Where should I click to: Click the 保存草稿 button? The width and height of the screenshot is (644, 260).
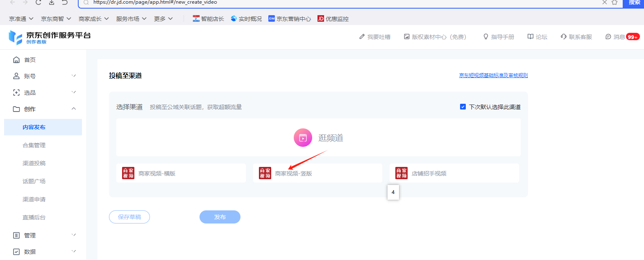(x=129, y=217)
